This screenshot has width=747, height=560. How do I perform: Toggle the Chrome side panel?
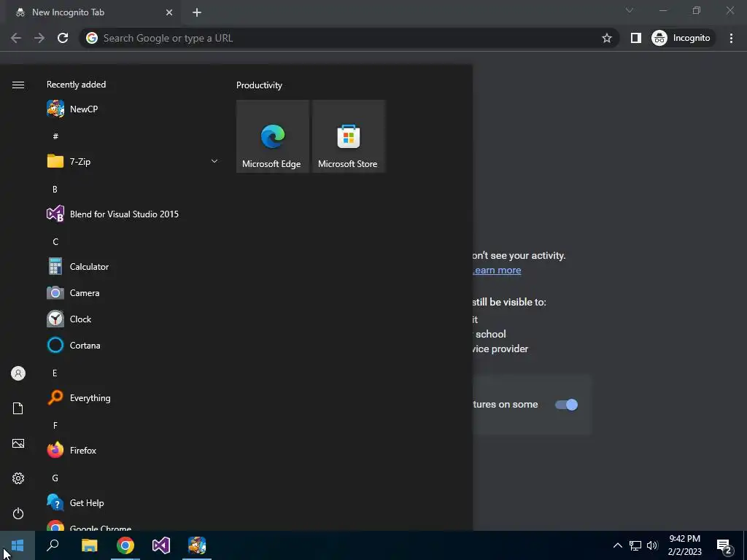(636, 38)
